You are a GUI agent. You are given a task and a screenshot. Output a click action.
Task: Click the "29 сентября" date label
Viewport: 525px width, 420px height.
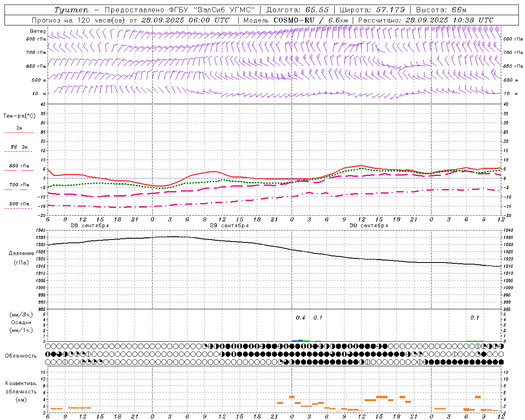pyautogui.click(x=229, y=226)
